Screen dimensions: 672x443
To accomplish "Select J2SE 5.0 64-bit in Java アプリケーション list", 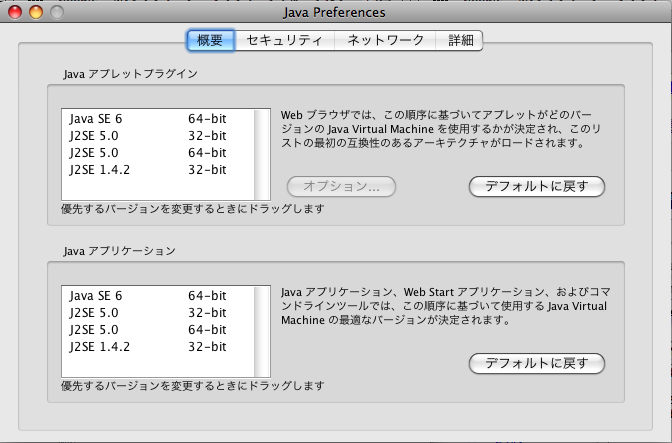I will coord(158,330).
